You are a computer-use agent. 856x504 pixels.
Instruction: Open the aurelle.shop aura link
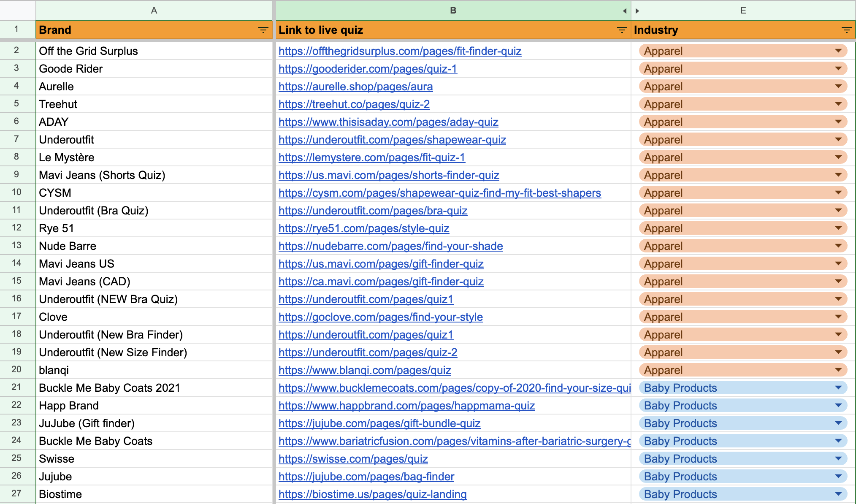355,87
